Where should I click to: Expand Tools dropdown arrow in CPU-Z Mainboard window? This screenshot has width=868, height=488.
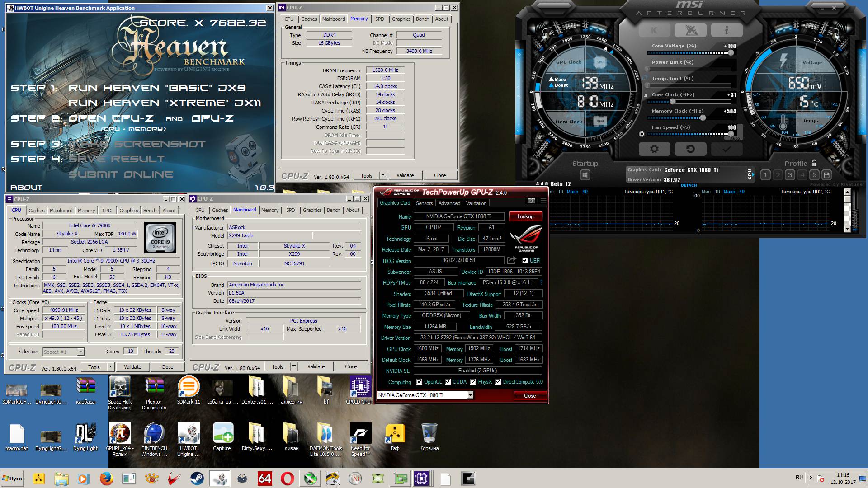point(294,366)
